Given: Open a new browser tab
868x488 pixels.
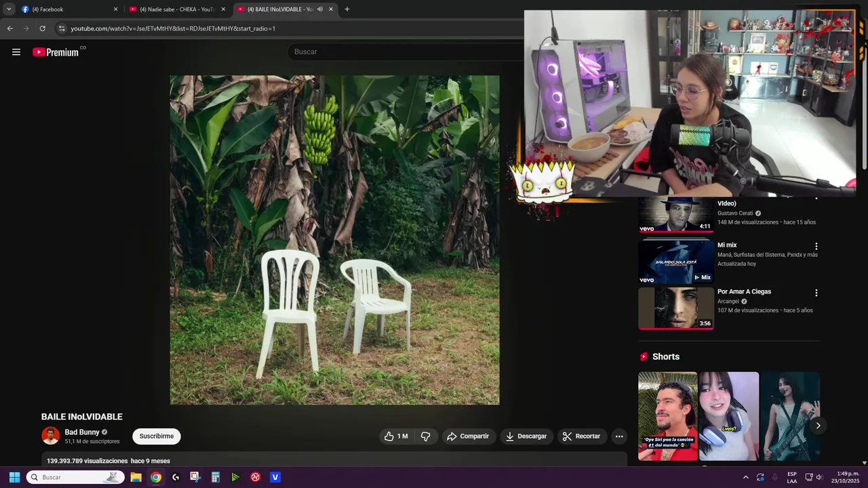Looking at the screenshot, I should pos(347,9).
